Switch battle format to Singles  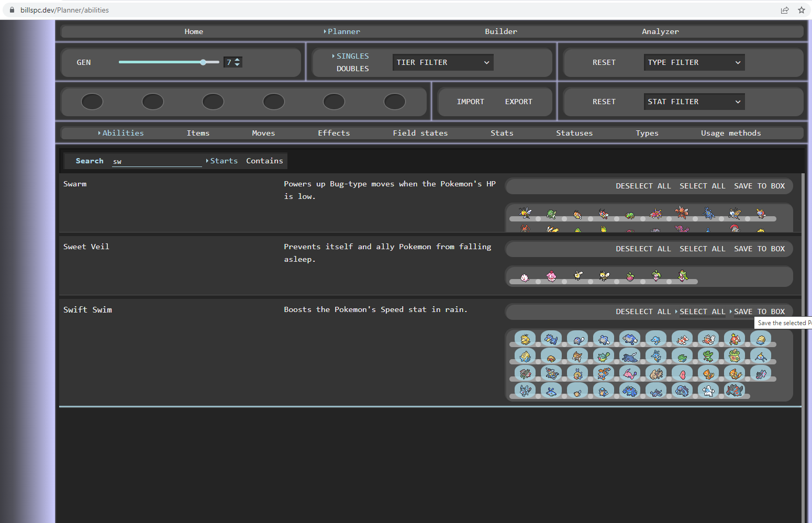352,56
